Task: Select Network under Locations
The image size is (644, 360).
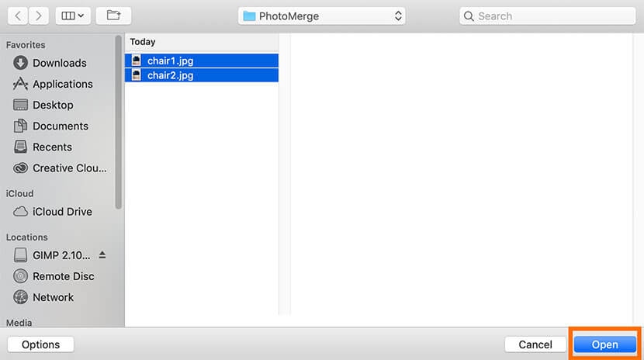Action: coord(53,297)
